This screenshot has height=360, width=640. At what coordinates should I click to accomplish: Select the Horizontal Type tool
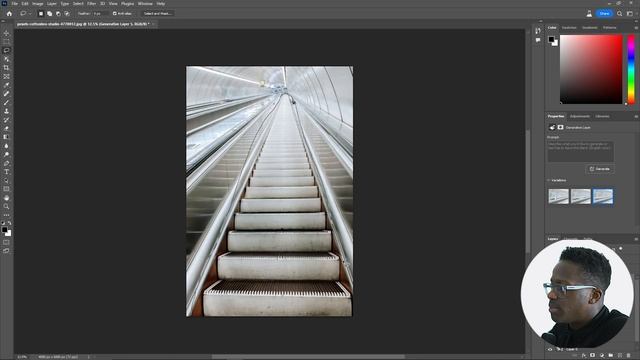[x=7, y=171]
